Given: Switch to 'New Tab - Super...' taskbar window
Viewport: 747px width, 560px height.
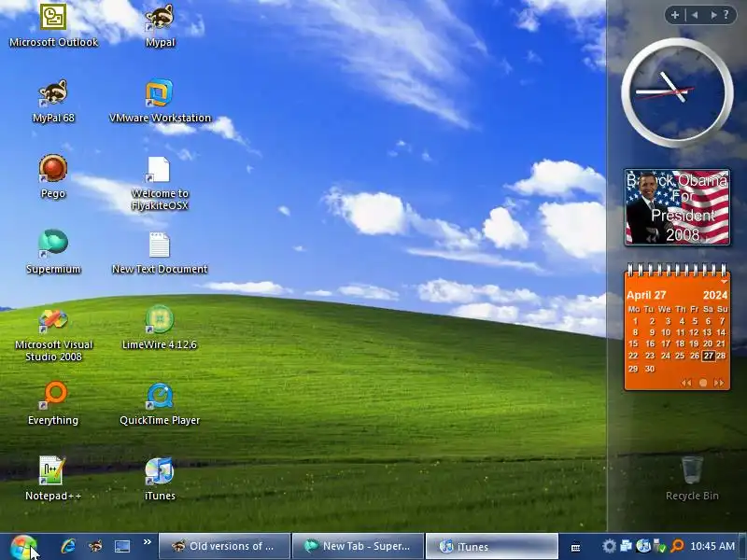Looking at the screenshot, I should tap(358, 546).
